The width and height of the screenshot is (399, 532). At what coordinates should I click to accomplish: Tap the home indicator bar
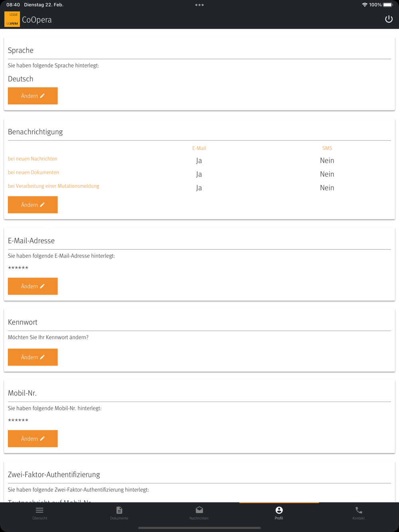tap(199, 528)
